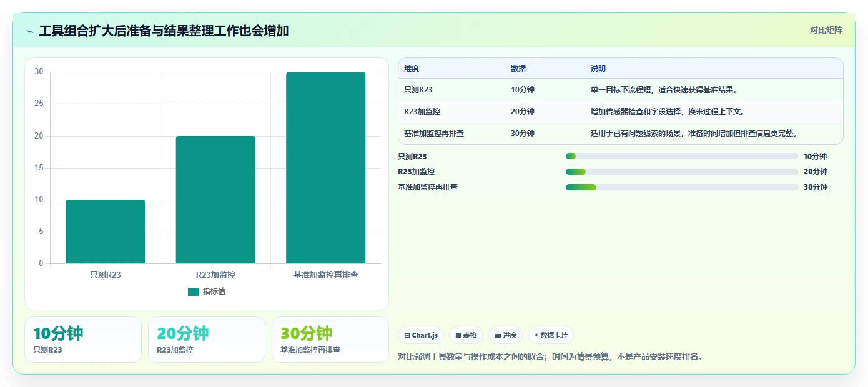Click the R23加监控 bar in the chart
Image resolution: width=868 pixels, height=387 pixels.
(x=215, y=200)
